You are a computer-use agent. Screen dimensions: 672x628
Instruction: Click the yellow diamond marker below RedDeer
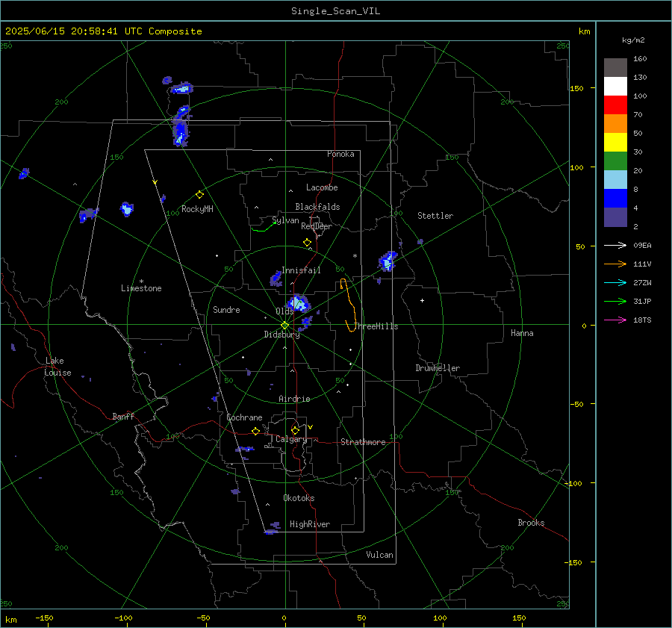tap(307, 243)
